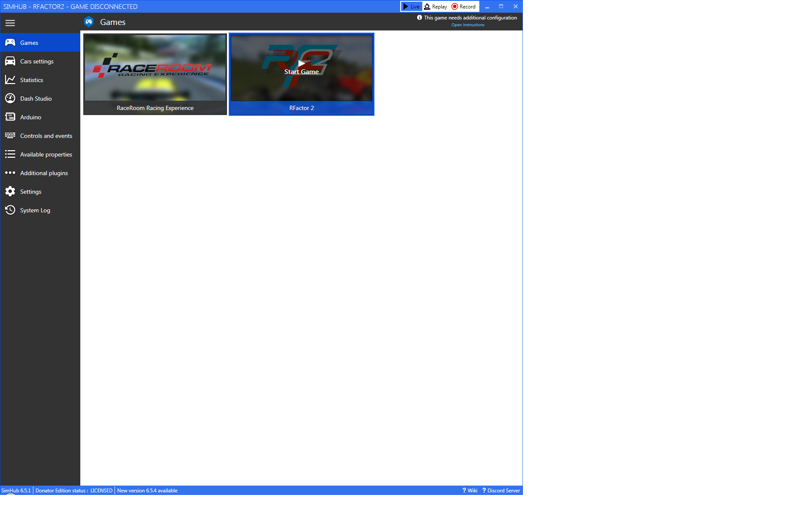Open the Statistics chart icon
Screen dimensions: 812x508
pos(10,80)
